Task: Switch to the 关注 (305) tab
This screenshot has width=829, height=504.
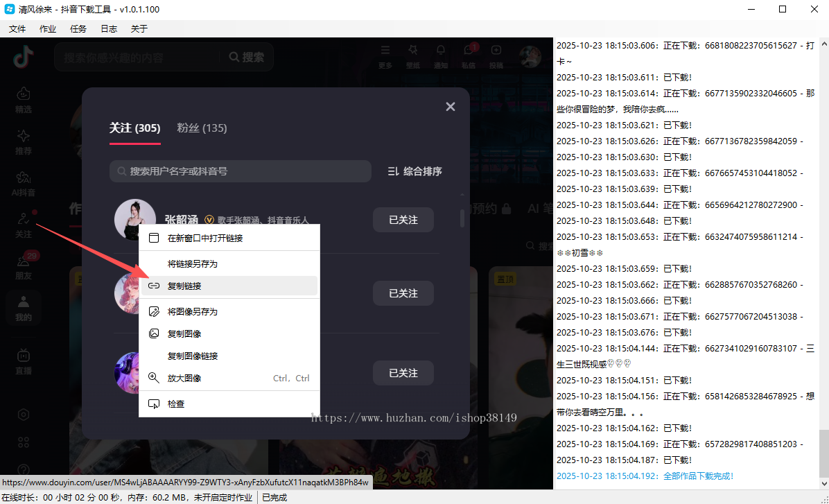Action: coord(135,128)
